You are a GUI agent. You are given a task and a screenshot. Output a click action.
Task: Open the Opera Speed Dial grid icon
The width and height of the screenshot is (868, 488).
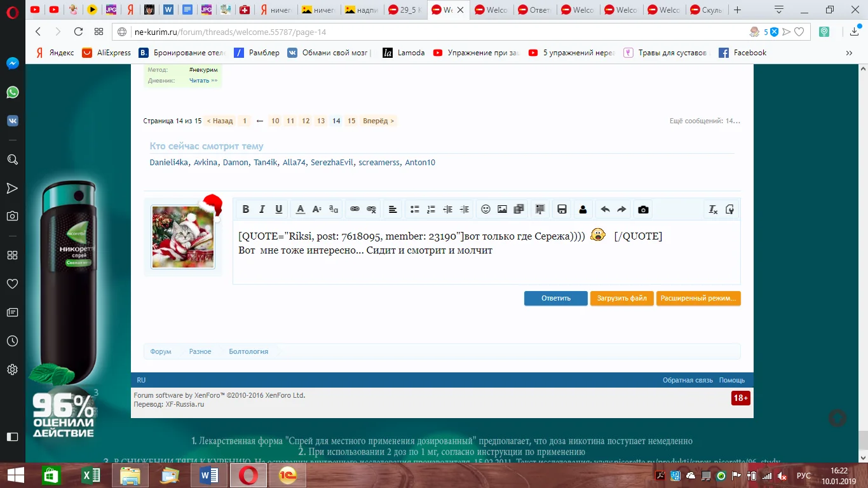click(98, 32)
